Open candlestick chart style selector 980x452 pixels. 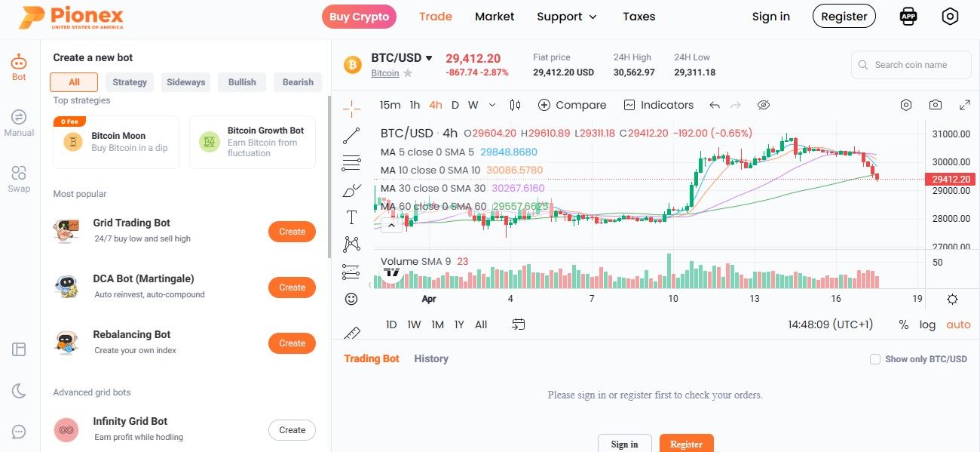click(515, 105)
